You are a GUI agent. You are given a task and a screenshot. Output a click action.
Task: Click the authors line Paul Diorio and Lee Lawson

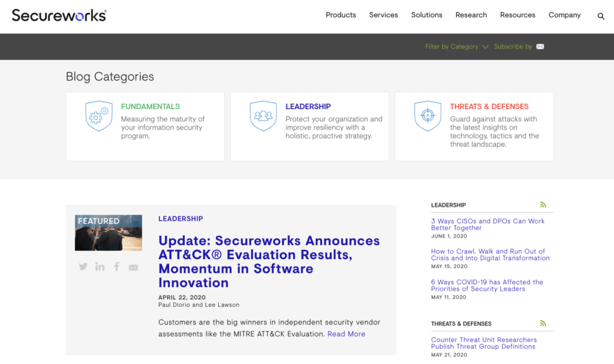(x=198, y=305)
